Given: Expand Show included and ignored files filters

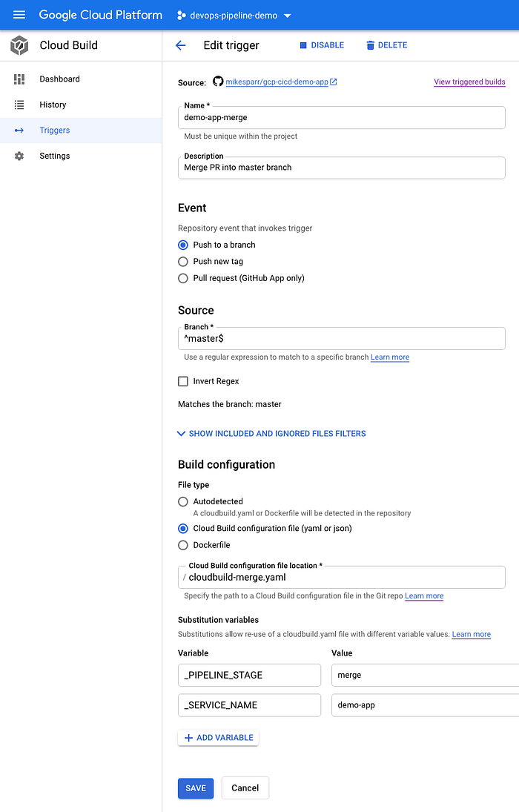Looking at the screenshot, I should point(272,434).
